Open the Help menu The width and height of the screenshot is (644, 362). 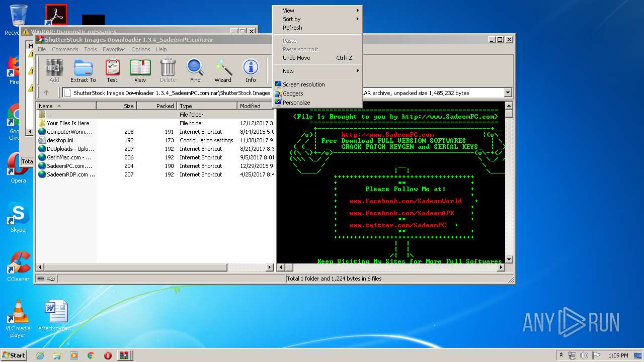point(161,49)
